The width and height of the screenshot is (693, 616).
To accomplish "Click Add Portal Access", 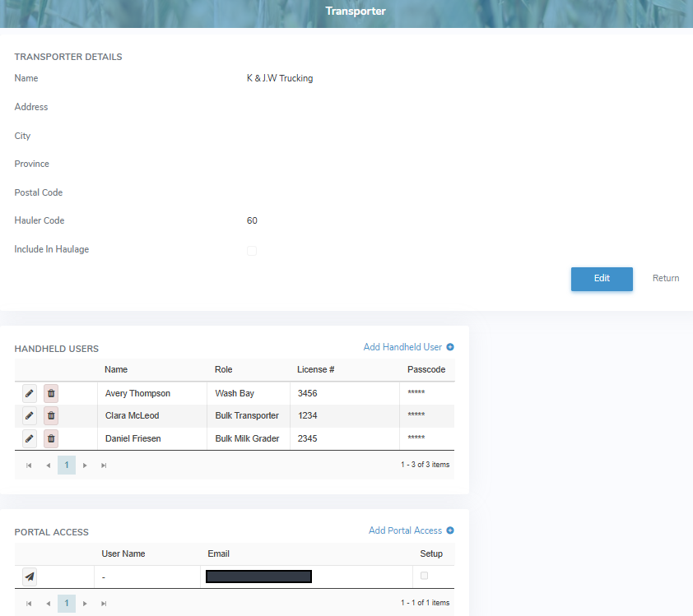I will (x=411, y=530).
